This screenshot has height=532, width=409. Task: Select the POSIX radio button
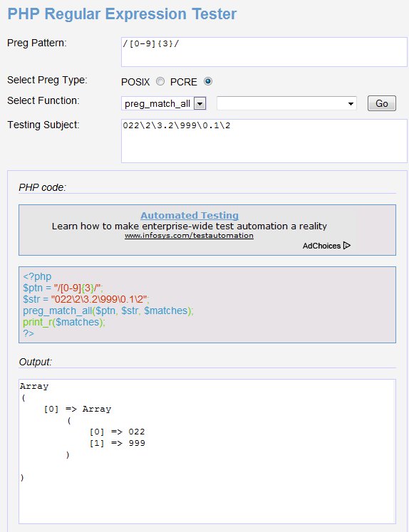pyautogui.click(x=160, y=81)
